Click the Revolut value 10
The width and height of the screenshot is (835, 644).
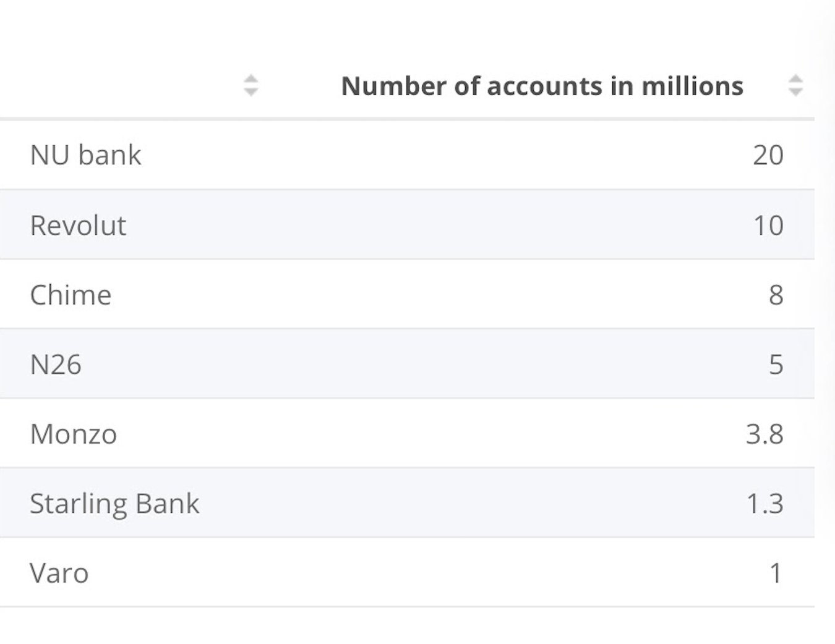pos(768,225)
